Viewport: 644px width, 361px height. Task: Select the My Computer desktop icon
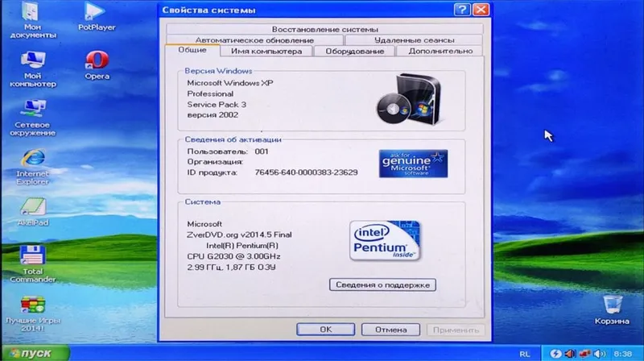(x=32, y=69)
